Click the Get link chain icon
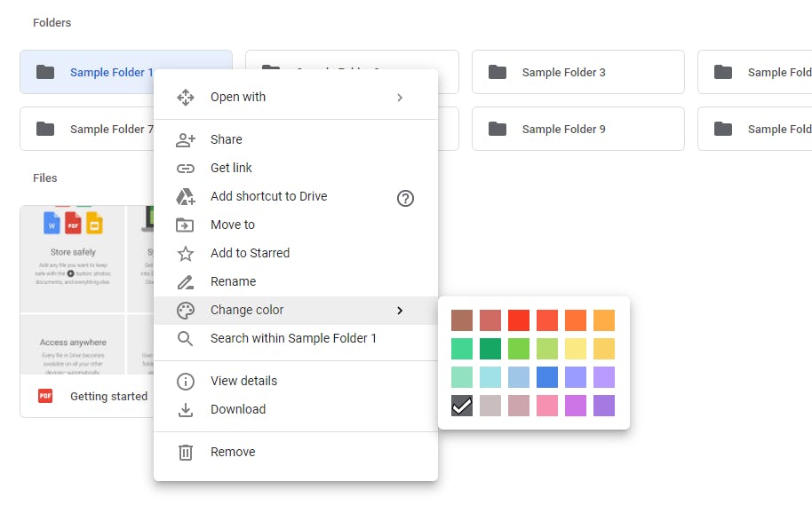The image size is (812, 513). tap(185, 168)
